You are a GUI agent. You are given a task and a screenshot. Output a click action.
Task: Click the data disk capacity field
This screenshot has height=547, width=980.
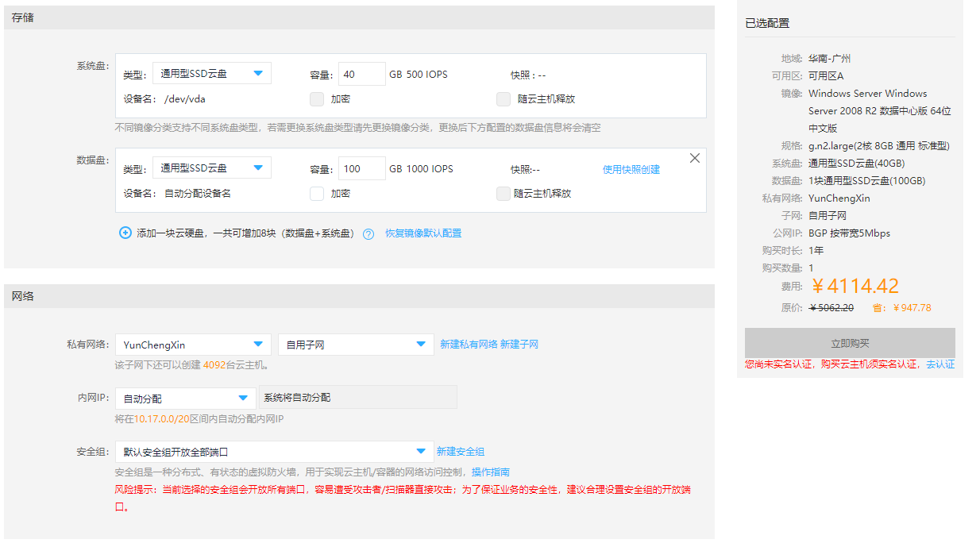[361, 168]
